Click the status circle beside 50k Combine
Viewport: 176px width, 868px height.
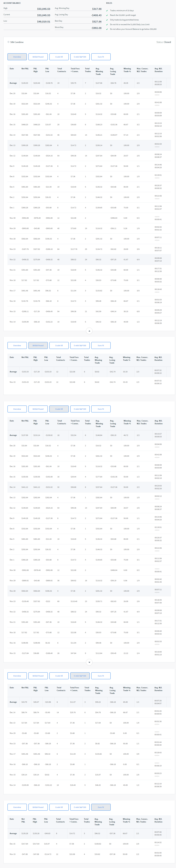[8, 42]
